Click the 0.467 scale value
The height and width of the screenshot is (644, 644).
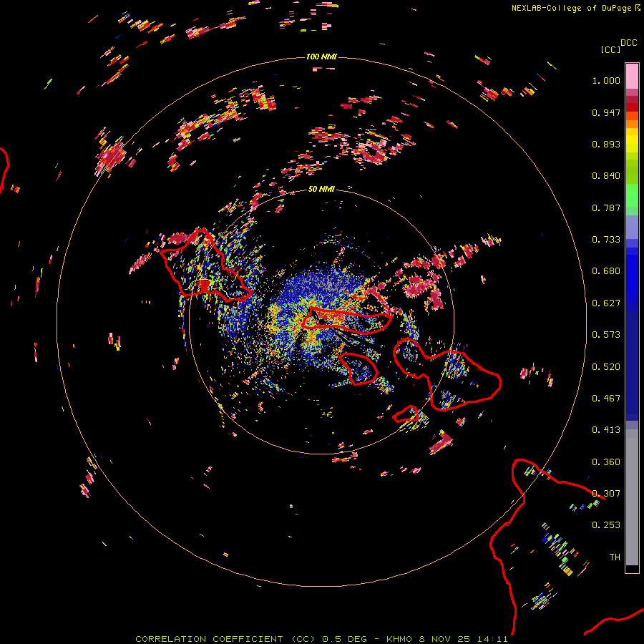coord(606,399)
